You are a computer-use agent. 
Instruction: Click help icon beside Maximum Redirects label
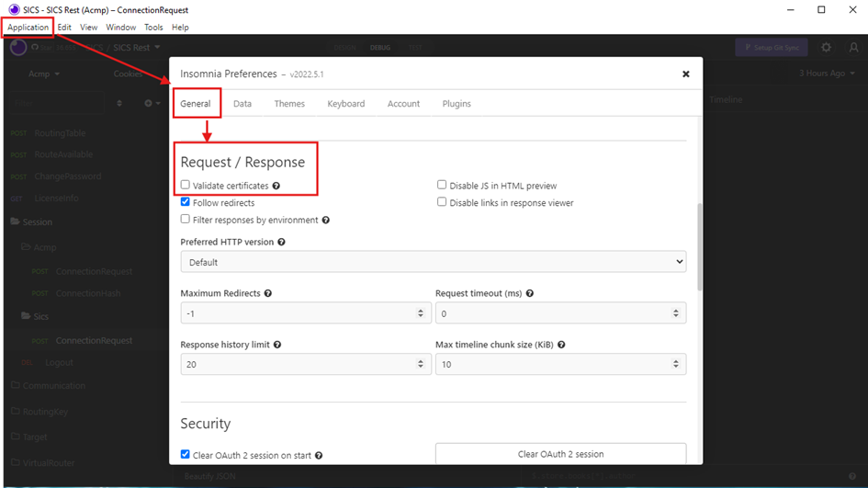268,294
